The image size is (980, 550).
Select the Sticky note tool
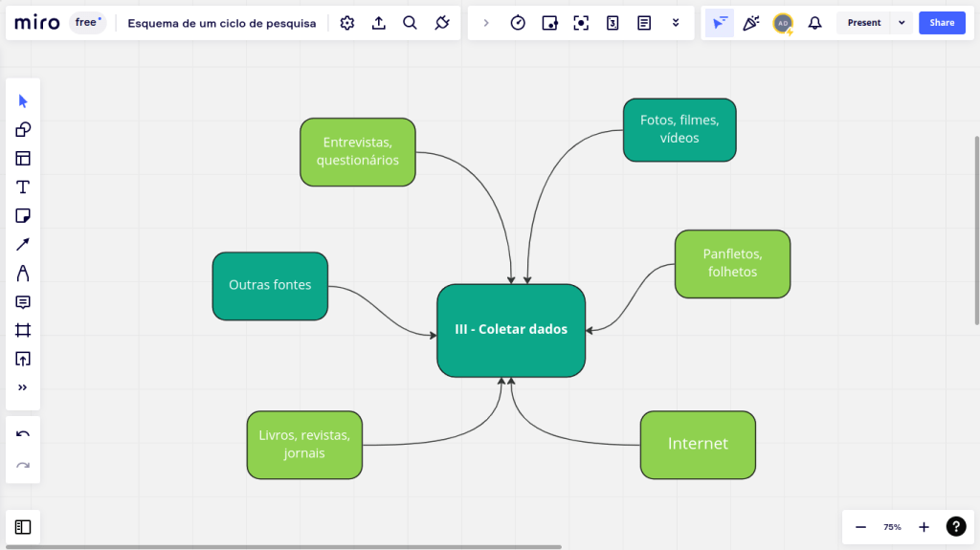pos(23,216)
